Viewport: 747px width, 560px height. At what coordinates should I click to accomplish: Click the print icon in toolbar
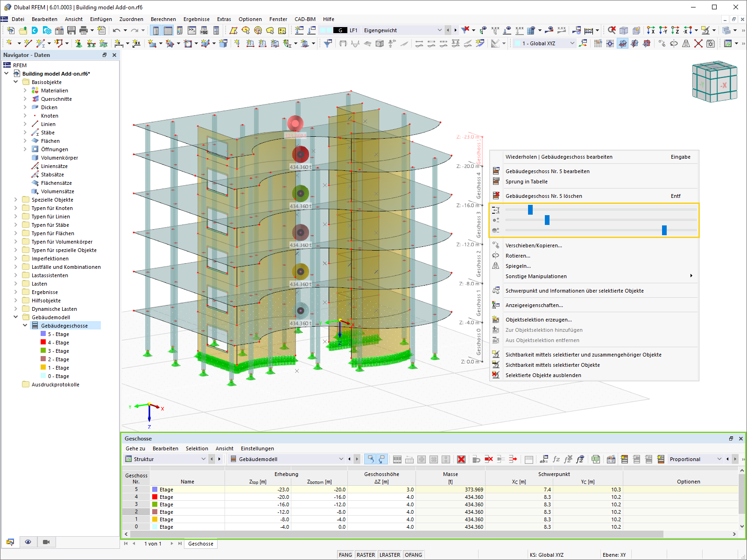click(84, 30)
